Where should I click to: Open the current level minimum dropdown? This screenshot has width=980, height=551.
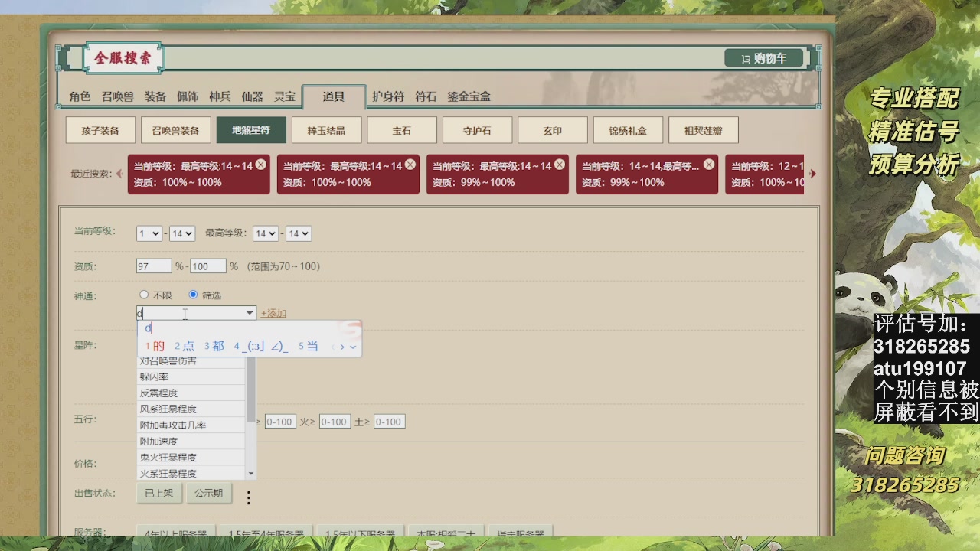[x=149, y=233]
